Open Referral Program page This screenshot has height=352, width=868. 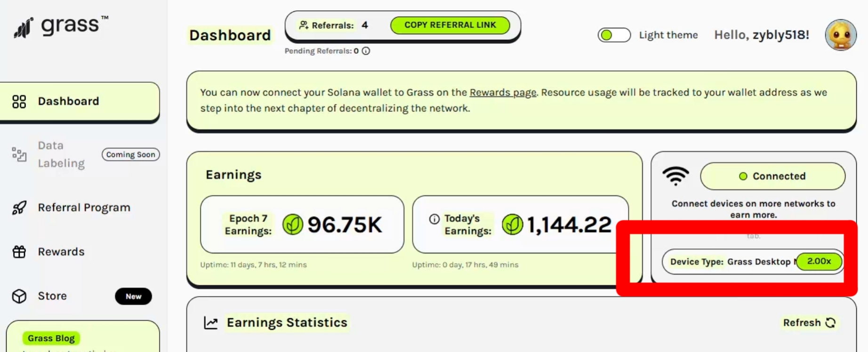point(84,208)
